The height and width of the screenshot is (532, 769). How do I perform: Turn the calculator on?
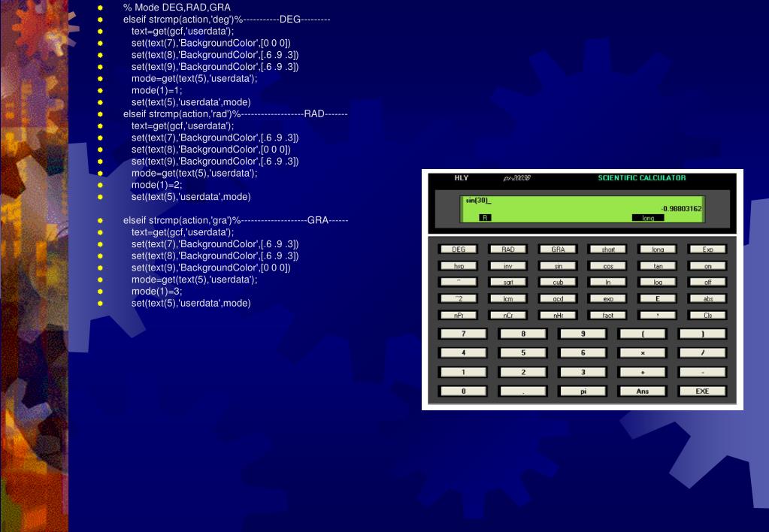[x=707, y=266]
